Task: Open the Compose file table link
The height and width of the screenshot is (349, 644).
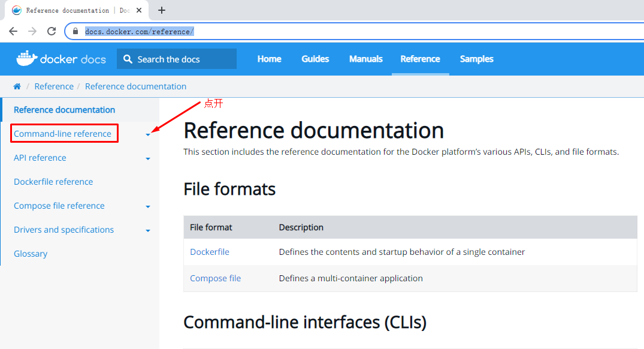Action: (x=215, y=278)
